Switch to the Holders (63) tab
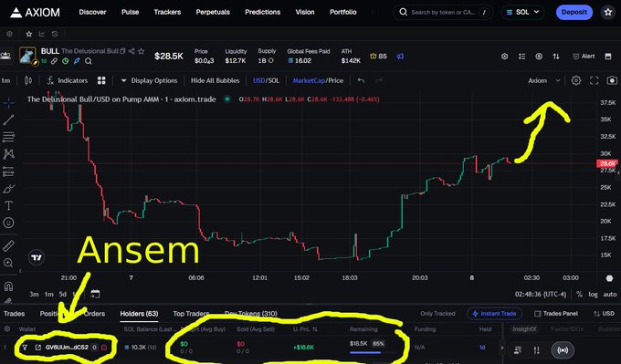Screen dimensions: 621x364 [x=139, y=314]
